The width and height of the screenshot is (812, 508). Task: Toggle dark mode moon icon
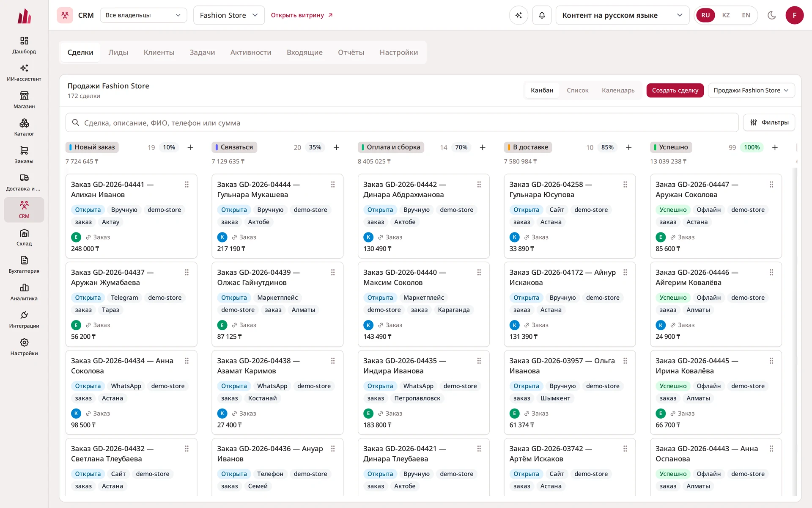(x=771, y=15)
